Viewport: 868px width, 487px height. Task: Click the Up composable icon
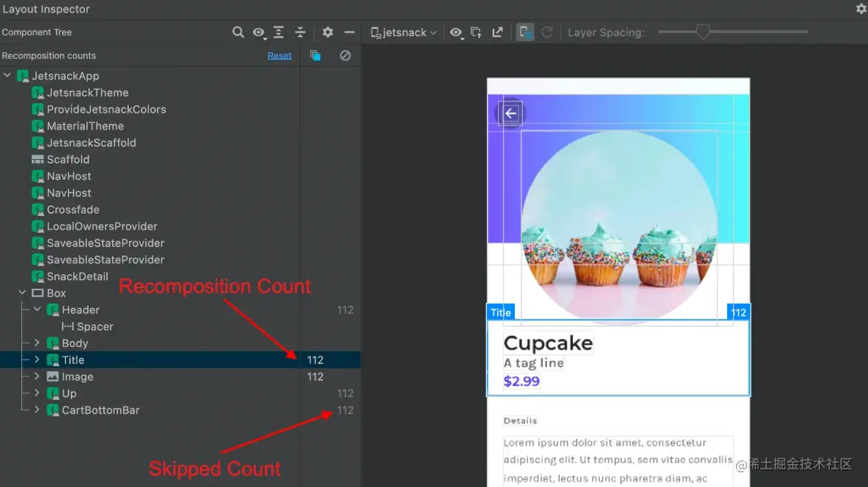point(52,393)
